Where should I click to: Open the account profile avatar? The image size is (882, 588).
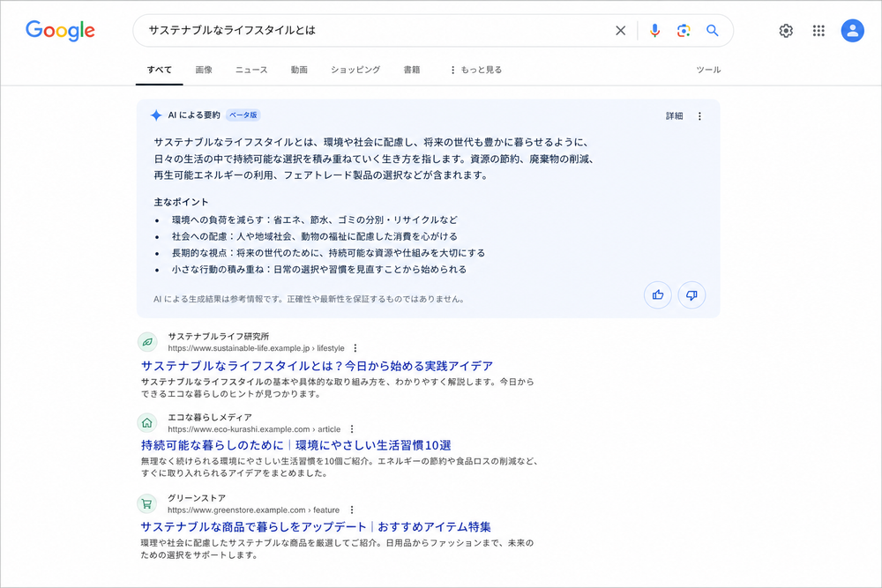coord(852,30)
